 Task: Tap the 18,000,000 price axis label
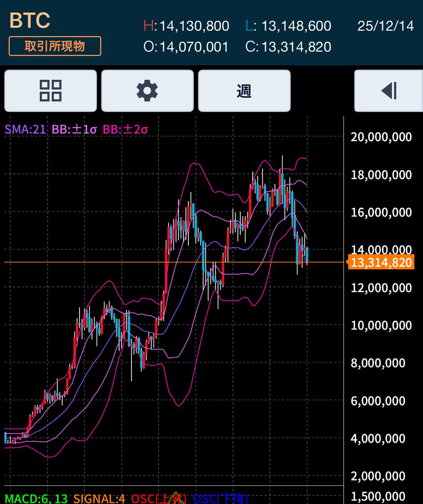coord(381,174)
